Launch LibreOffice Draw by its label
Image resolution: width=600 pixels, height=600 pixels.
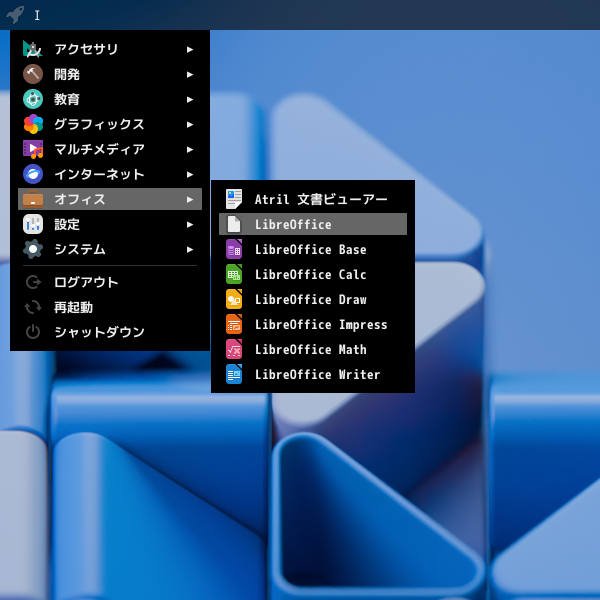tap(311, 299)
